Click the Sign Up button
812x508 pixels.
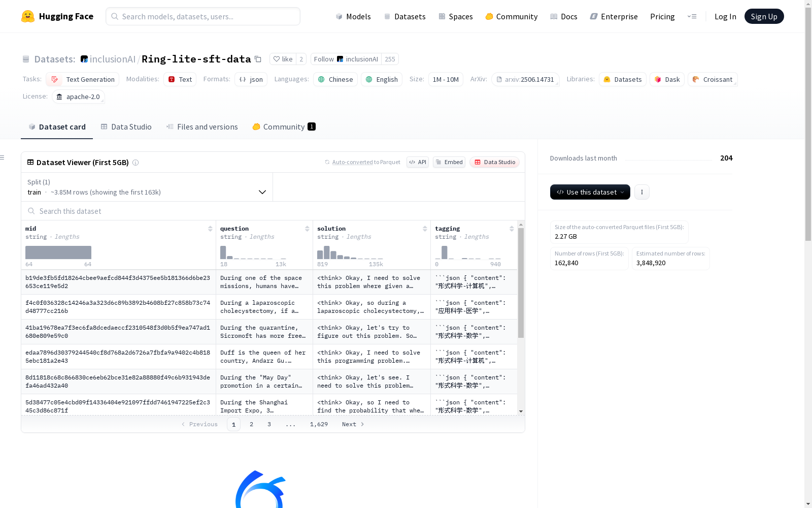coord(764,16)
